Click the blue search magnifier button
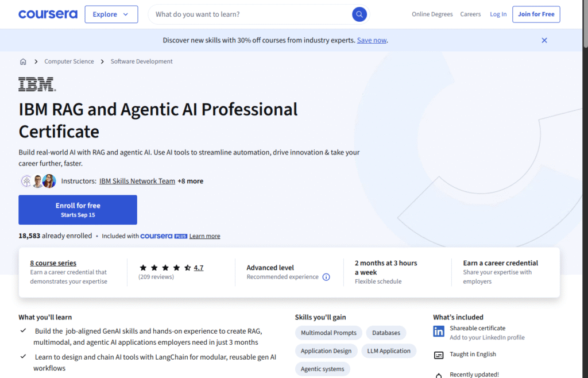 click(359, 14)
